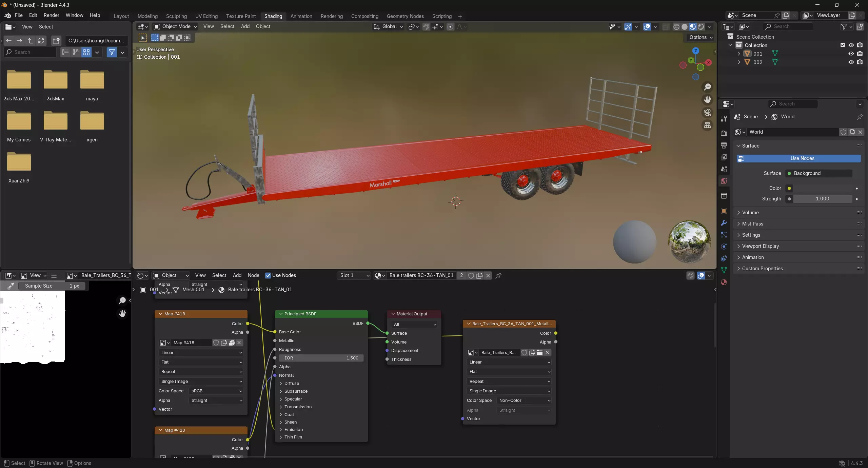Click the viewport pan hand icon
Image resolution: width=868 pixels, height=468 pixels.
[707, 100]
